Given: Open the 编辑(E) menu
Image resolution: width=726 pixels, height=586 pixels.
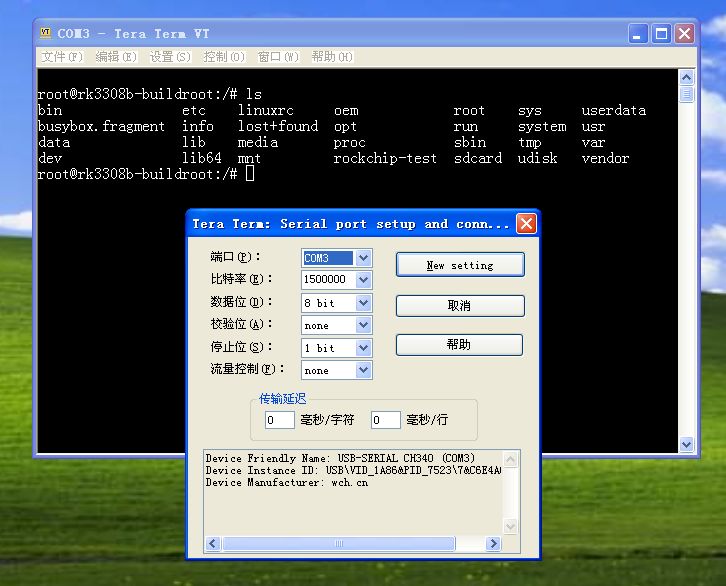Looking at the screenshot, I should (x=116, y=57).
